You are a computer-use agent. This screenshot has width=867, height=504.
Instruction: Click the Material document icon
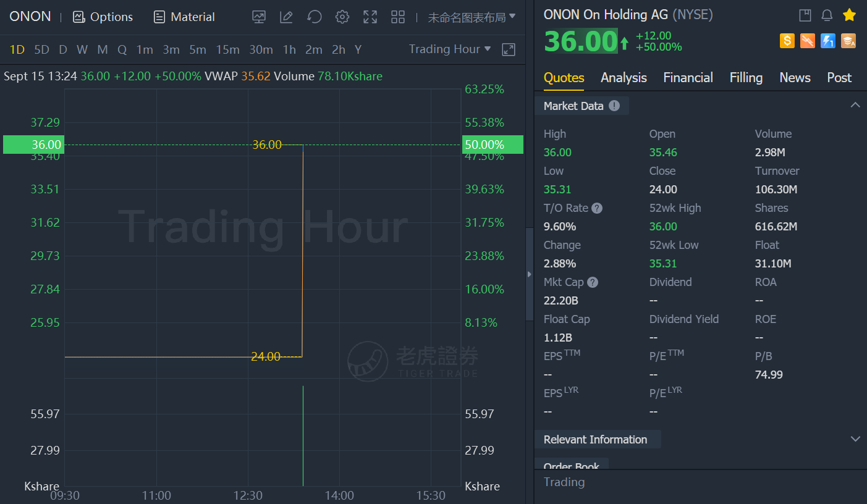point(159,17)
